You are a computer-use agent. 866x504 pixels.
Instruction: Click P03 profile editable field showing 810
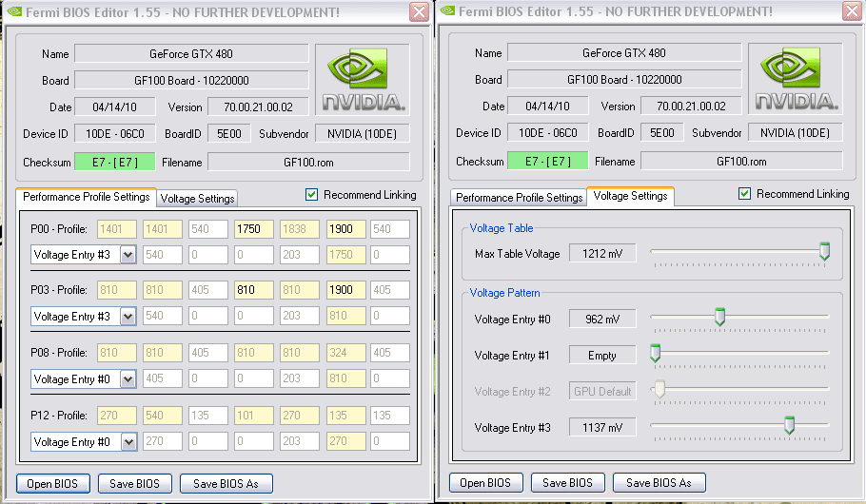coord(253,290)
